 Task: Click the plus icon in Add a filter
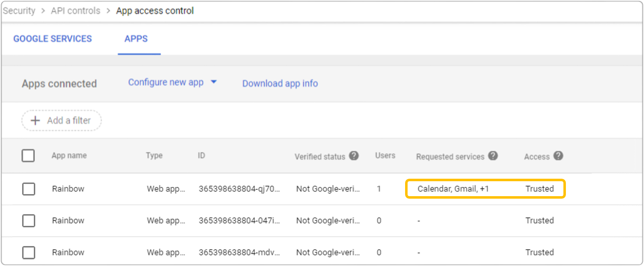[x=36, y=121]
